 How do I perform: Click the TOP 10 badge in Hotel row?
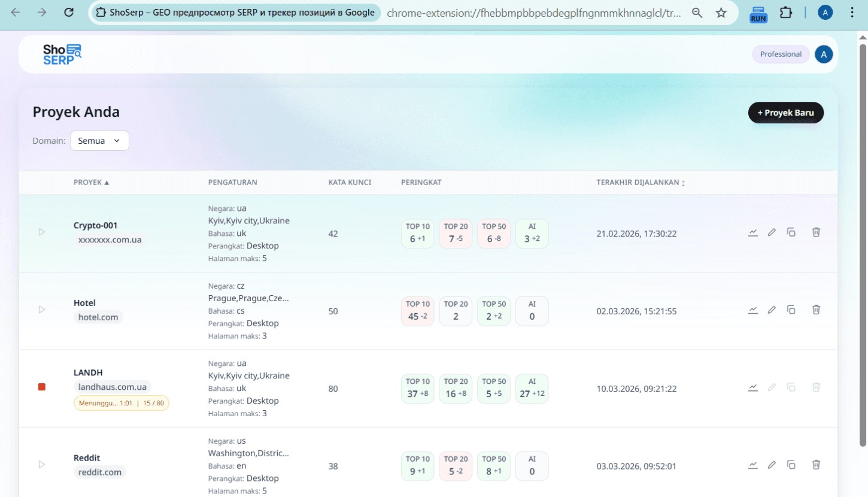[418, 311]
